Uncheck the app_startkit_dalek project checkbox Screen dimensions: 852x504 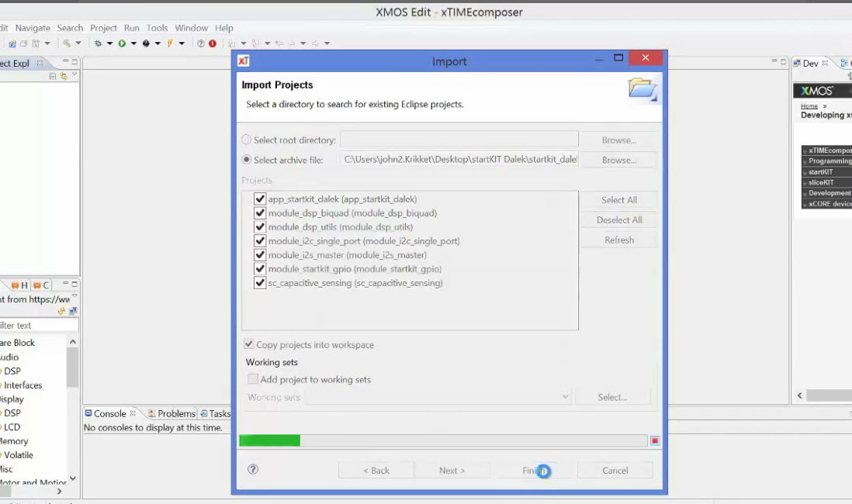click(260, 198)
